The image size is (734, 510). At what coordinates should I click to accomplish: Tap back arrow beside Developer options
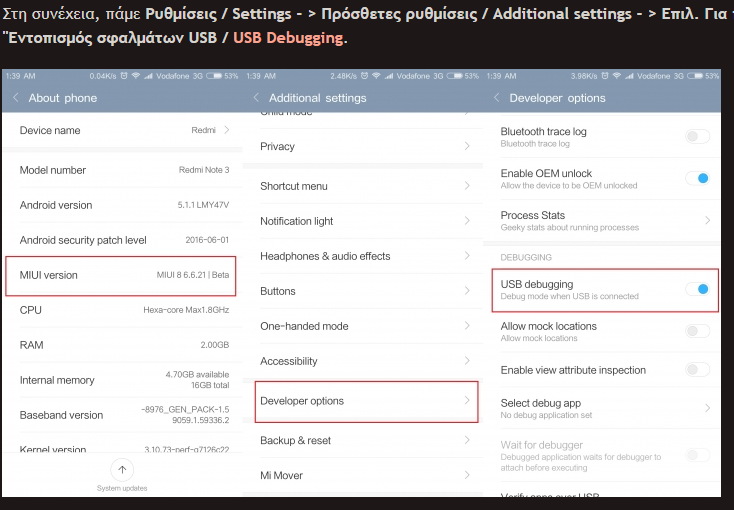[497, 98]
